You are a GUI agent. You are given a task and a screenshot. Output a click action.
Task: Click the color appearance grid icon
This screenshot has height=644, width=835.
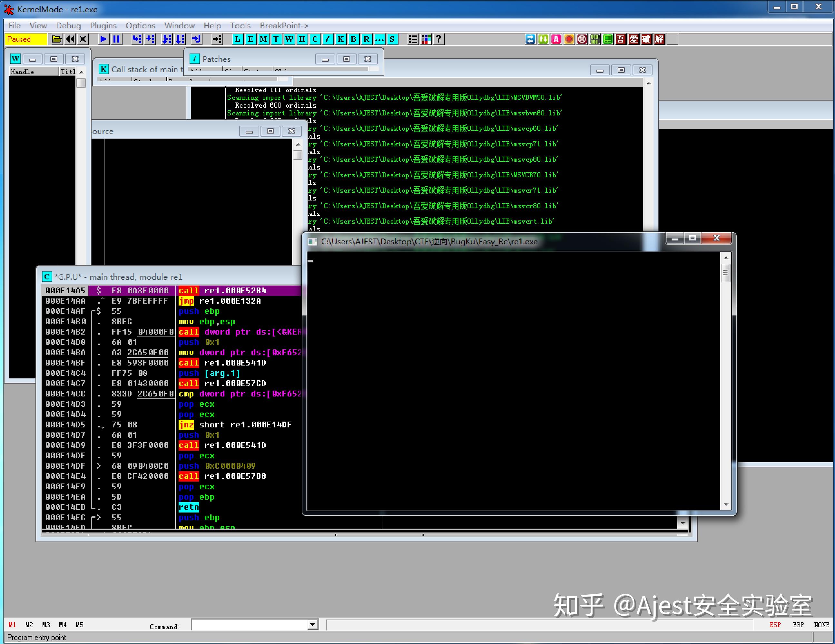pyautogui.click(x=426, y=39)
